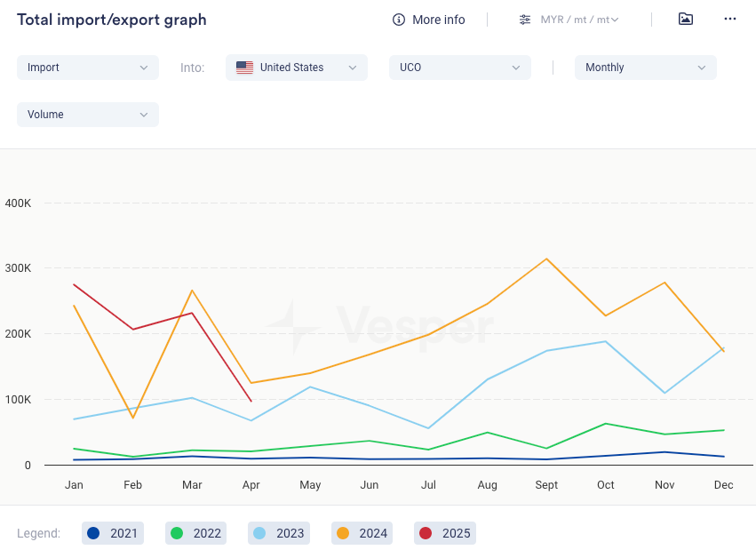Click the red 2025 legend color dot

[x=426, y=533]
